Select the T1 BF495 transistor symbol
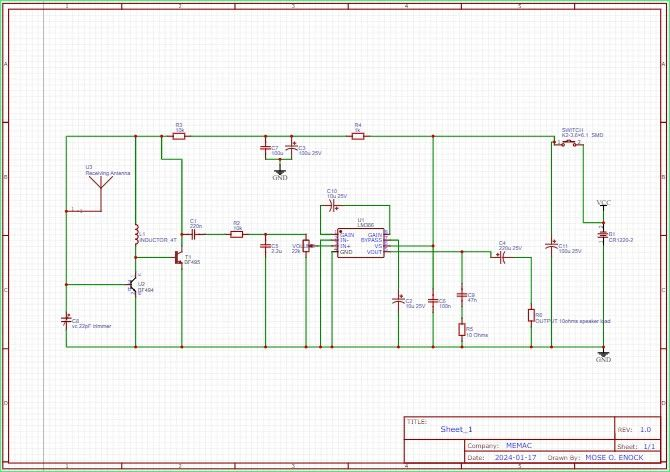670x472 pixels. (x=179, y=257)
